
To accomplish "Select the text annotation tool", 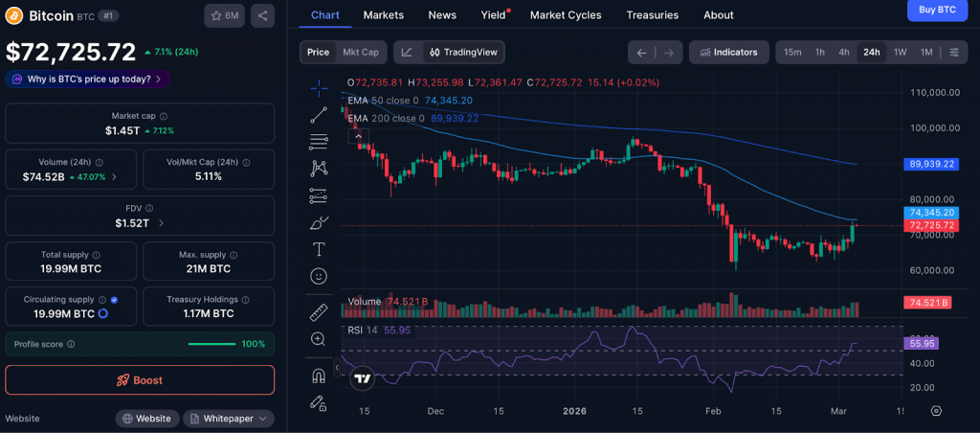I will coord(319,249).
